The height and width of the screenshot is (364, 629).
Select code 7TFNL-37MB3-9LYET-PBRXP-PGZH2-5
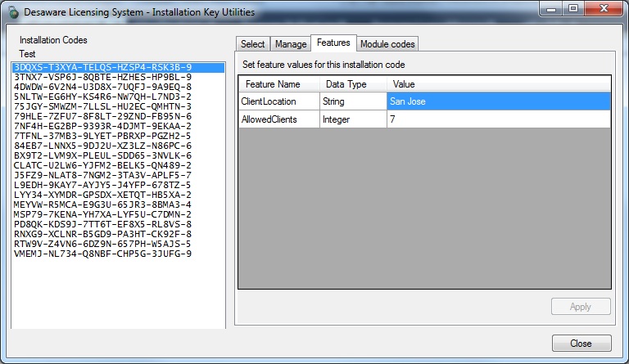pyautogui.click(x=118, y=136)
